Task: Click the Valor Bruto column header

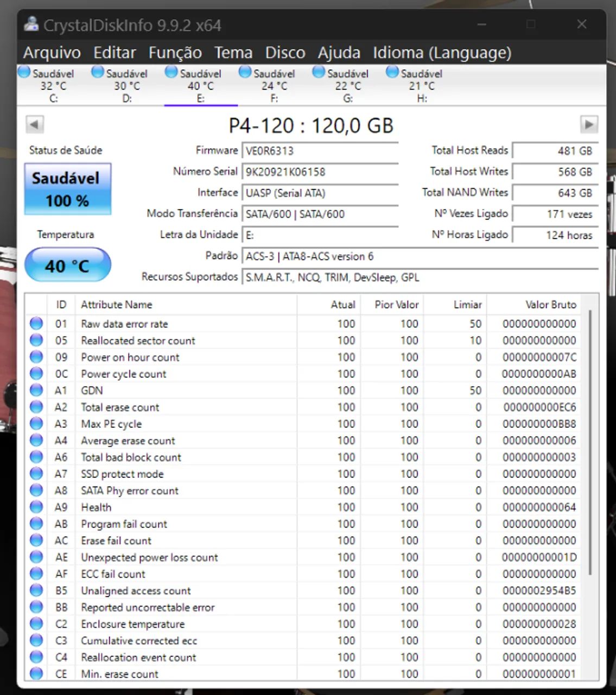Action: point(534,305)
